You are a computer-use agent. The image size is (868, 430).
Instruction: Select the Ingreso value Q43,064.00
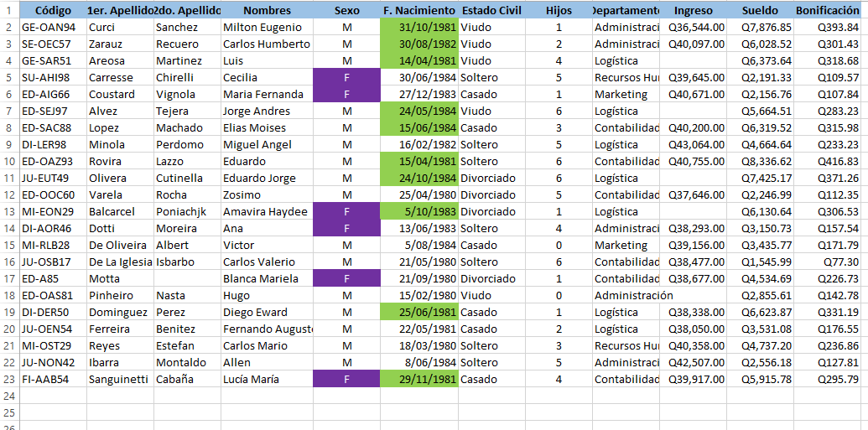pos(693,144)
